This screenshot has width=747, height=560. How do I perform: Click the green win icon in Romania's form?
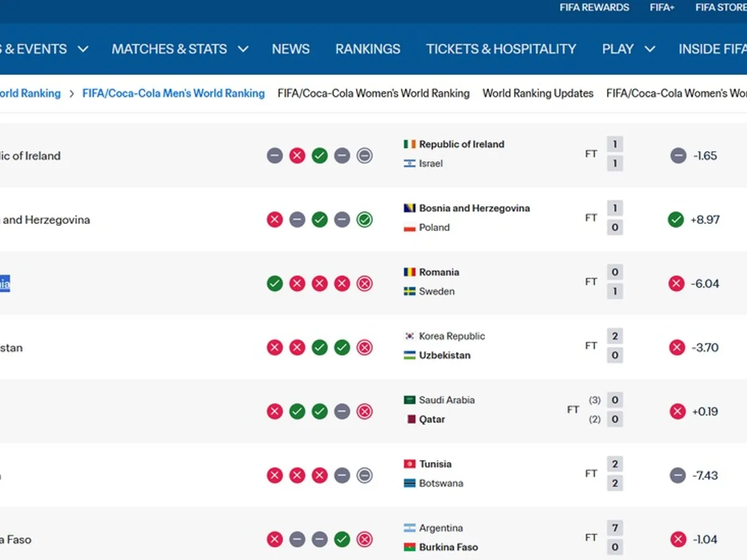(x=275, y=284)
